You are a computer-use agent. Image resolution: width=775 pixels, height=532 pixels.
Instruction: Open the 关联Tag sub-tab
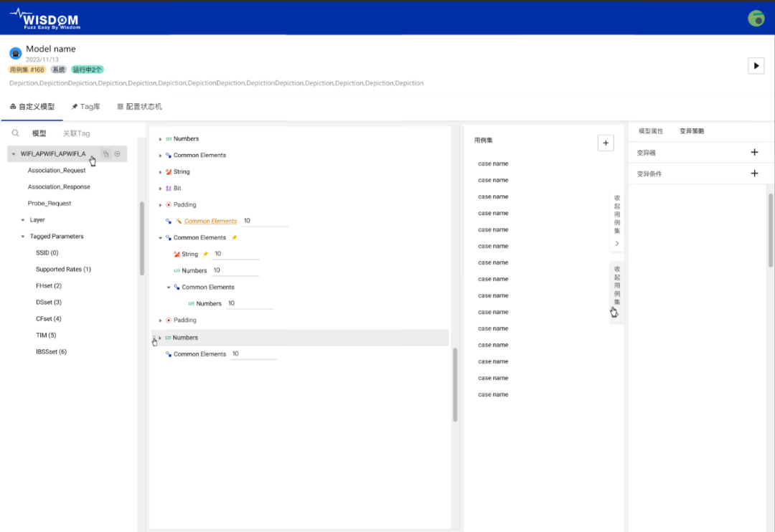[x=76, y=133]
